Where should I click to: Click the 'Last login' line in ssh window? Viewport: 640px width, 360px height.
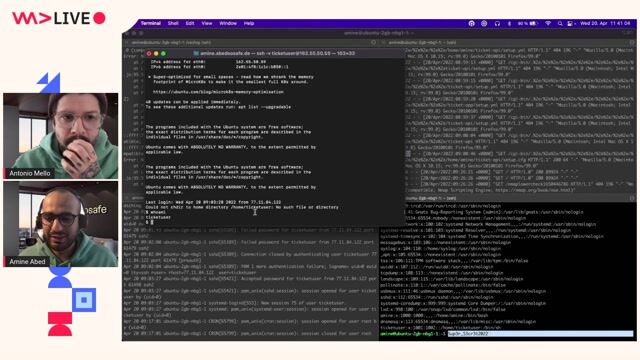[213, 202]
